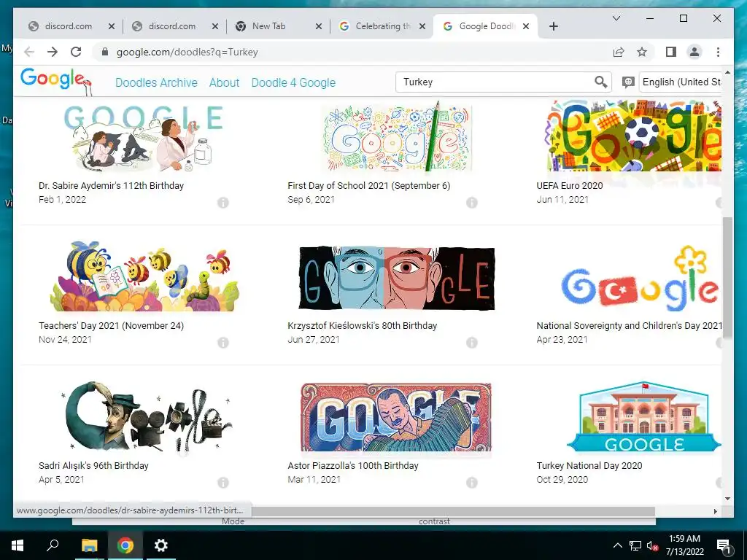Open the Doodle 4 Google link
747x560 pixels.
293,82
